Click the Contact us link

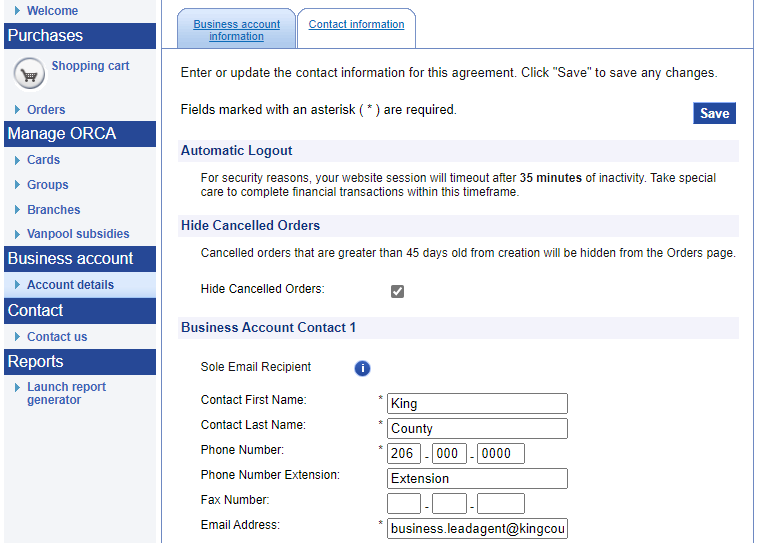pos(57,337)
